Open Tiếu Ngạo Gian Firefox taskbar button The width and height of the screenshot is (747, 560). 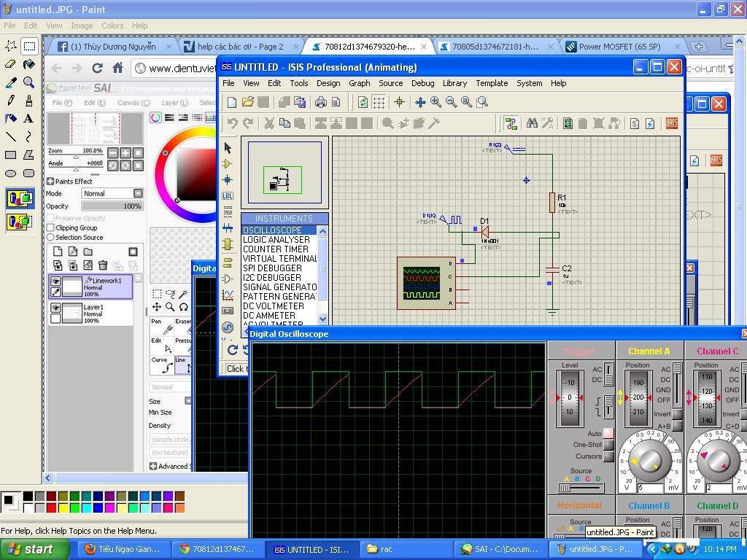coord(123,549)
